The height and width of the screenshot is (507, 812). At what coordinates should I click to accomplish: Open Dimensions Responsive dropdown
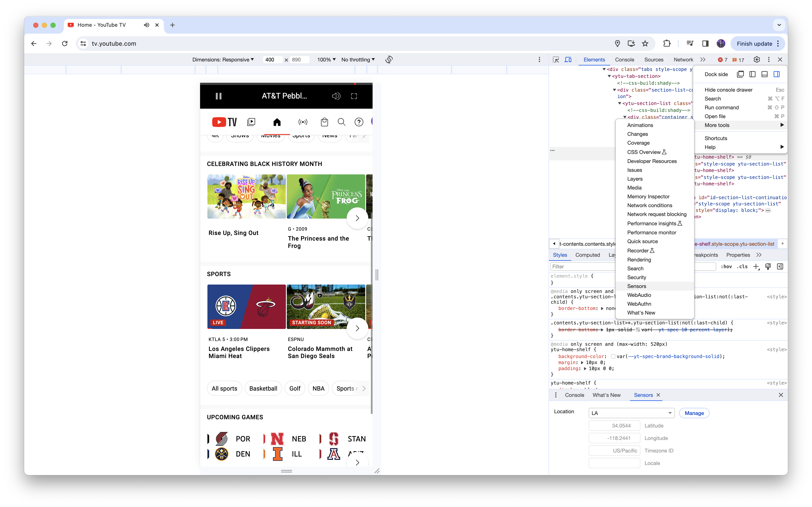[x=223, y=60]
